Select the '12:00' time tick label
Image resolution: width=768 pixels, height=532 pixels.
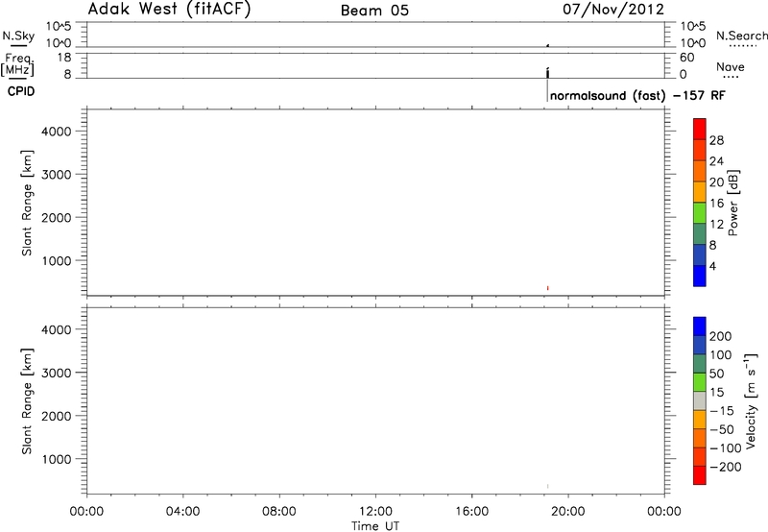point(375,512)
